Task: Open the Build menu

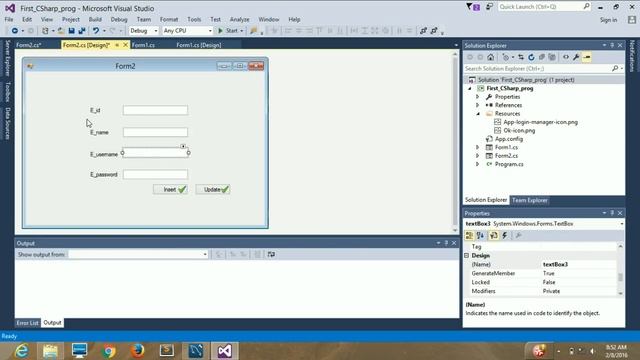Action: (x=95, y=19)
